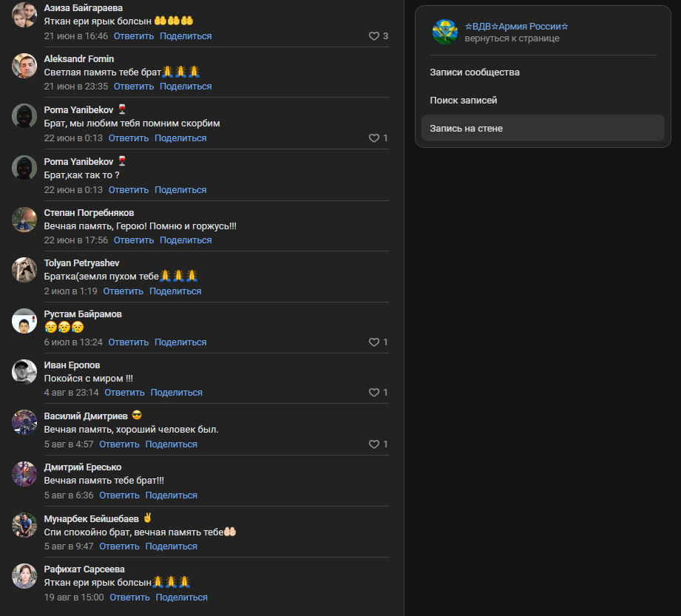Like Рустам Байрамов's comment with heart icon
Screen dimensions: 681x616
(x=374, y=342)
